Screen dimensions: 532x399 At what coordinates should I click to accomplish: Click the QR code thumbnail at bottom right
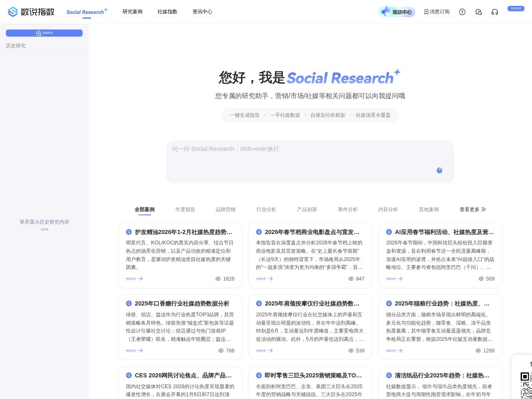click(x=526, y=385)
